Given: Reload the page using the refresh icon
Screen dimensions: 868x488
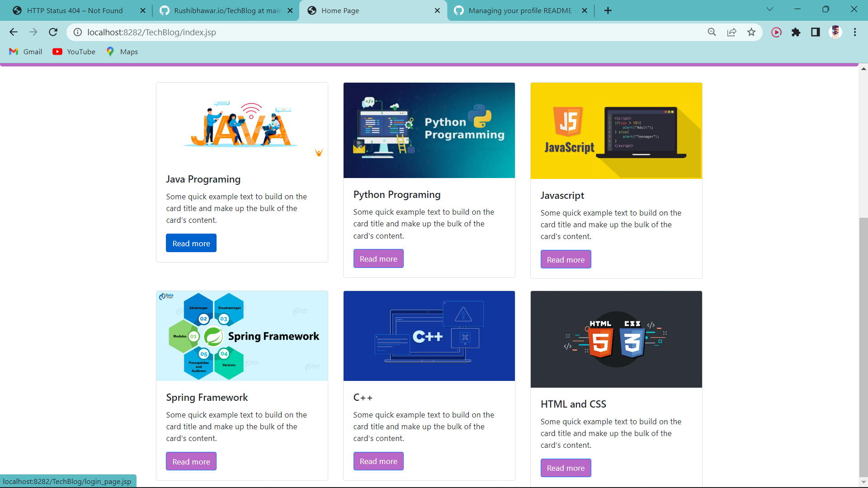Looking at the screenshot, I should [53, 32].
